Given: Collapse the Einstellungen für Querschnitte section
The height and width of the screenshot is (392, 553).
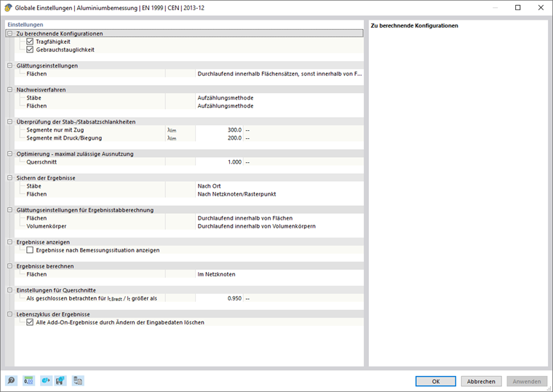Looking at the screenshot, I should [10, 290].
